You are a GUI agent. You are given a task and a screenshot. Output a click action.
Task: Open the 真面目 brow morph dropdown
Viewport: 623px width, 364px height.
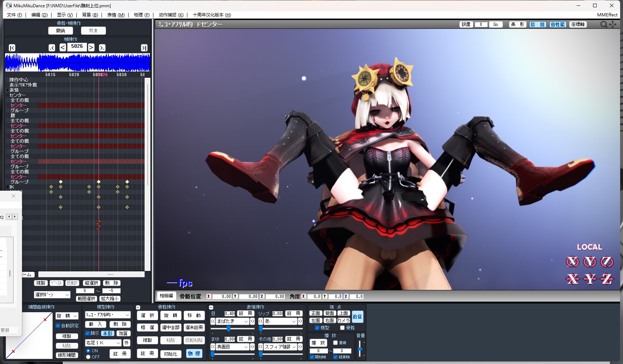(x=232, y=347)
